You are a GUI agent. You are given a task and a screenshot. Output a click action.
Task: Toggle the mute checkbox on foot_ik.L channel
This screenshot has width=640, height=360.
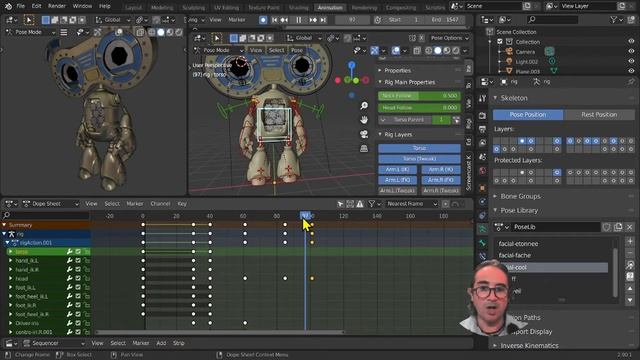coord(78,287)
